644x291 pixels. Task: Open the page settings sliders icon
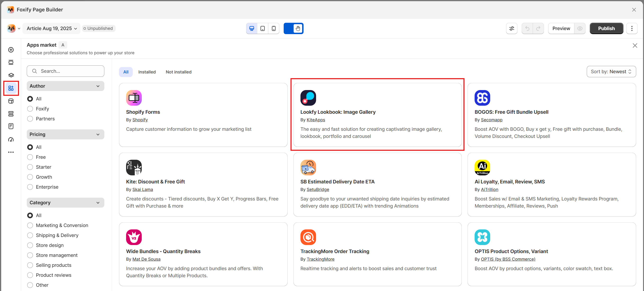click(512, 28)
